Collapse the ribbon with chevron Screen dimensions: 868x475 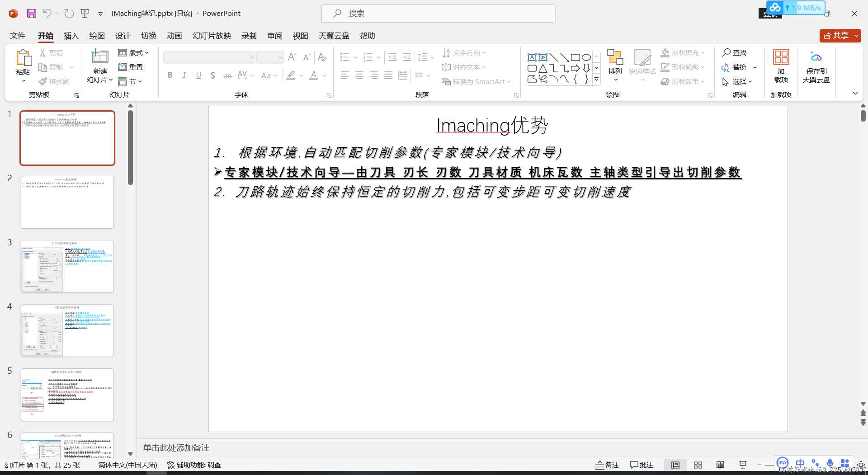[x=855, y=93]
